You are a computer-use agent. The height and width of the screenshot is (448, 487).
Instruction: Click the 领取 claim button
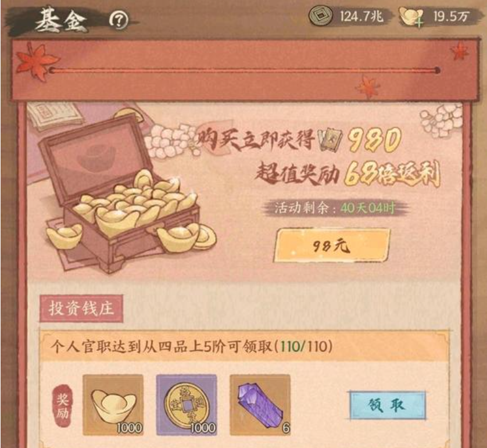[x=386, y=405]
